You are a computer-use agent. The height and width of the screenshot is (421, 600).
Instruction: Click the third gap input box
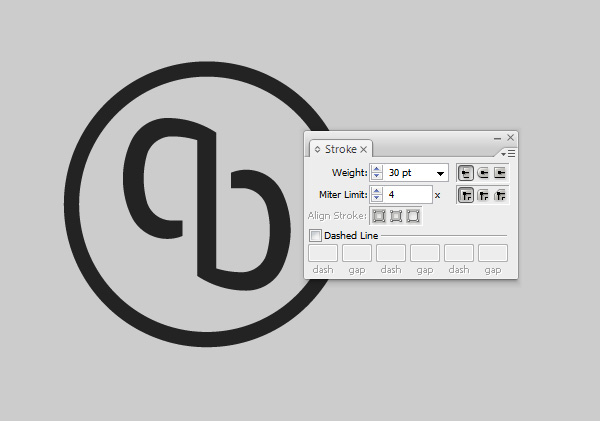[493, 253]
